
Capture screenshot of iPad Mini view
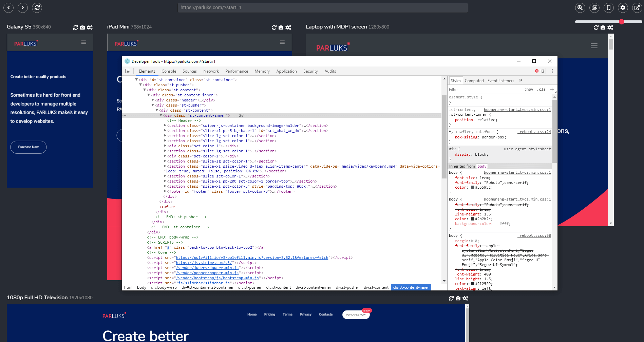click(x=281, y=27)
